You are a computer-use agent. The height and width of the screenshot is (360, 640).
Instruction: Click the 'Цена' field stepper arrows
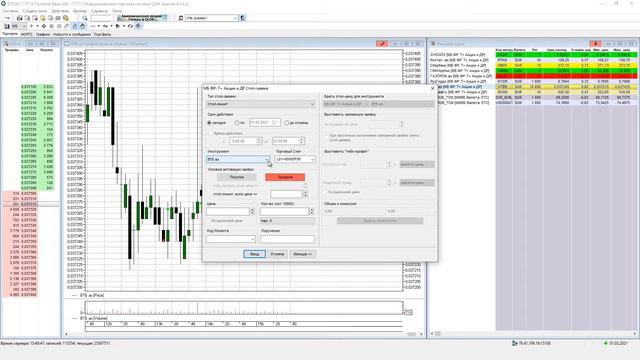click(x=252, y=211)
